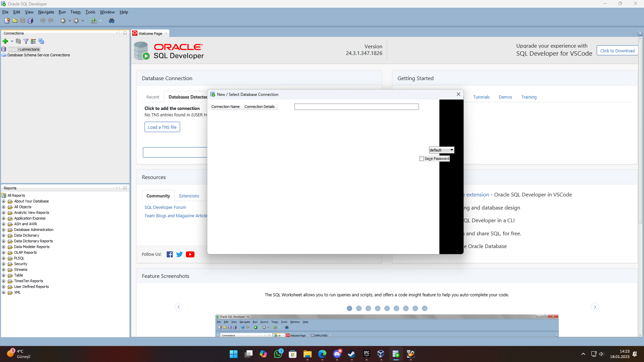Open the Navigate menu

tap(46, 12)
